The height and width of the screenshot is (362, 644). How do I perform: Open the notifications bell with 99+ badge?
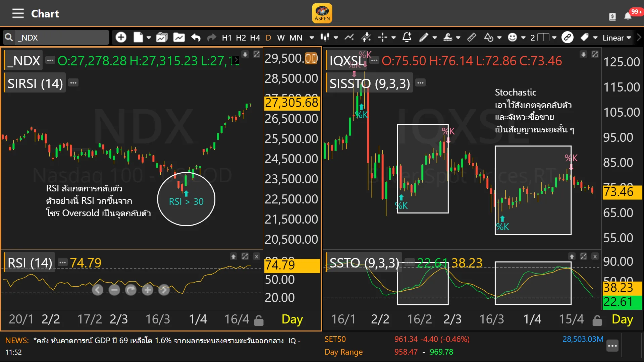pos(628,16)
